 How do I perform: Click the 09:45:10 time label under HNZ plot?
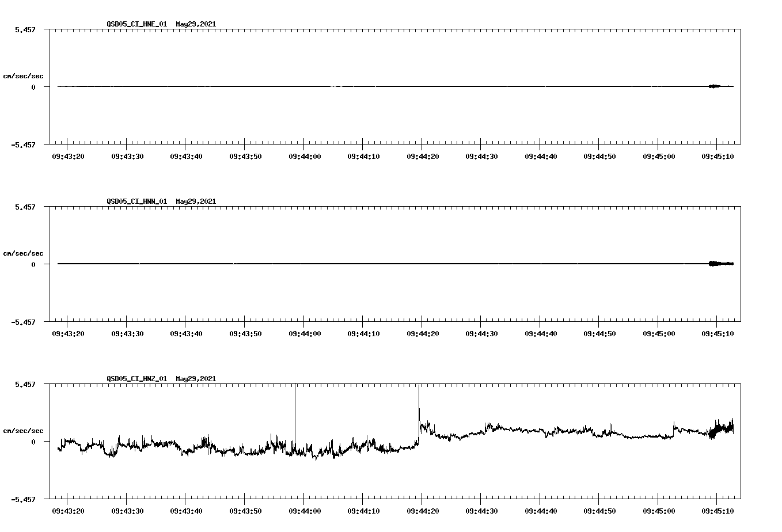(x=717, y=511)
